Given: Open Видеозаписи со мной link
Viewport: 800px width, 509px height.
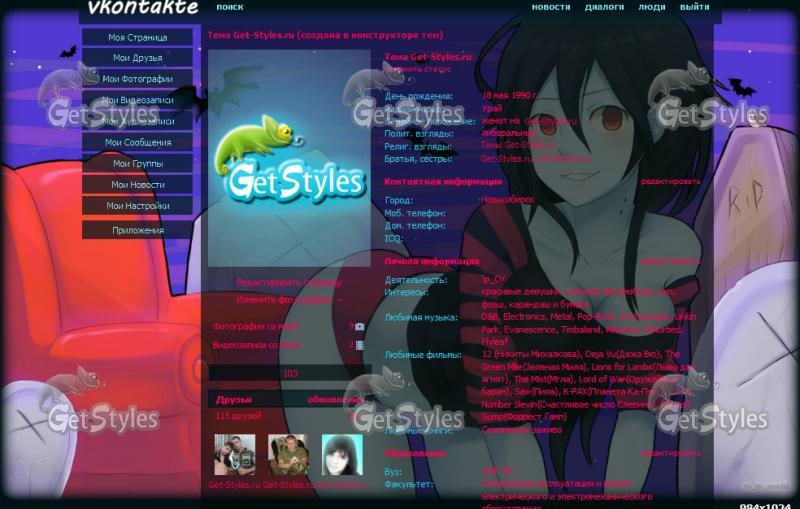Looking at the screenshot, I should click(256, 345).
